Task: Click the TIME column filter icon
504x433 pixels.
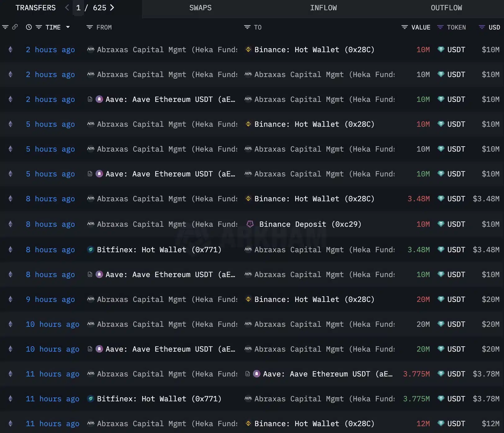Action: click(x=39, y=27)
